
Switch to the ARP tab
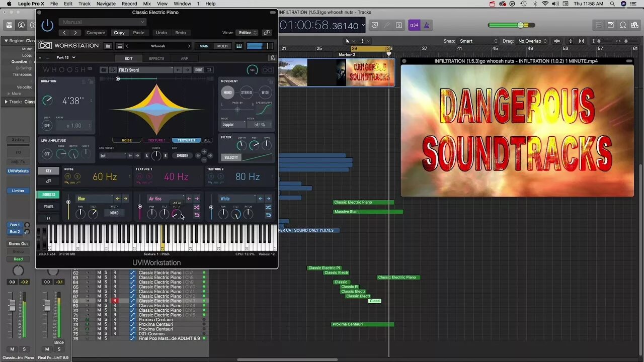tap(185, 58)
